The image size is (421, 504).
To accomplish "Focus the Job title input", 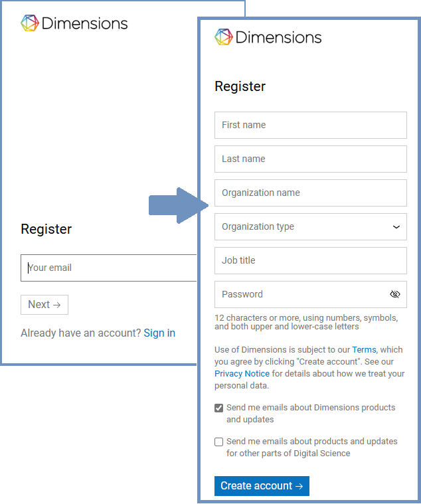I will (310, 260).
